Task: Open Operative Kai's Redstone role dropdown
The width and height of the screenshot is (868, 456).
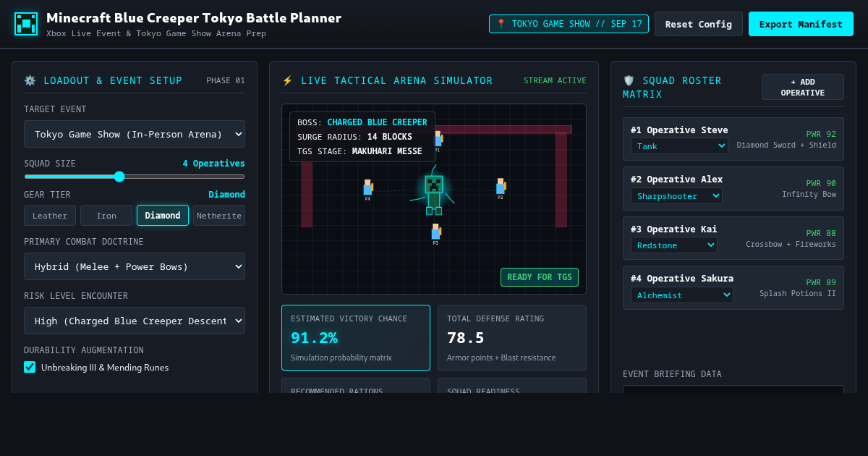Action: pyautogui.click(x=674, y=245)
